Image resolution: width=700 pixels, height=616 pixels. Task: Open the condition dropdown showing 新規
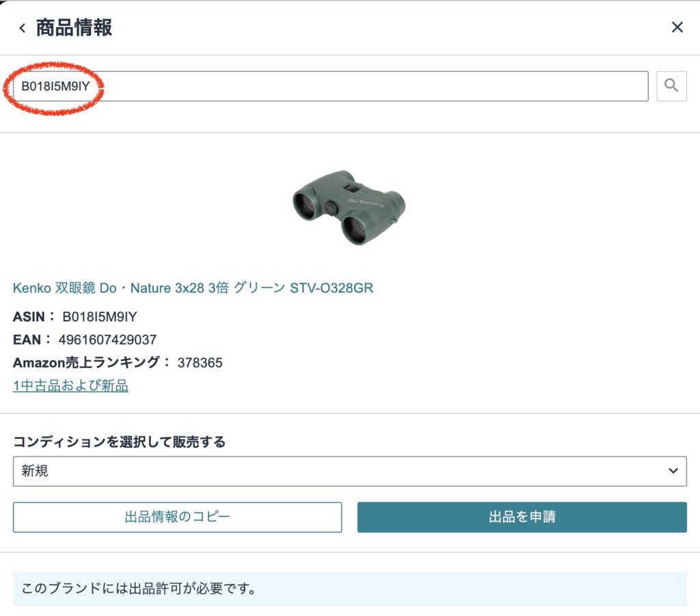[349, 471]
